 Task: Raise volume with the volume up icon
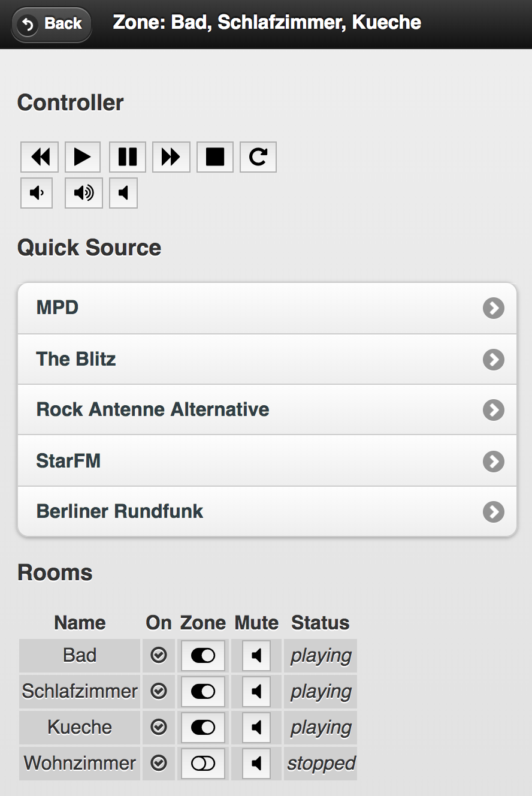pyautogui.click(x=83, y=193)
